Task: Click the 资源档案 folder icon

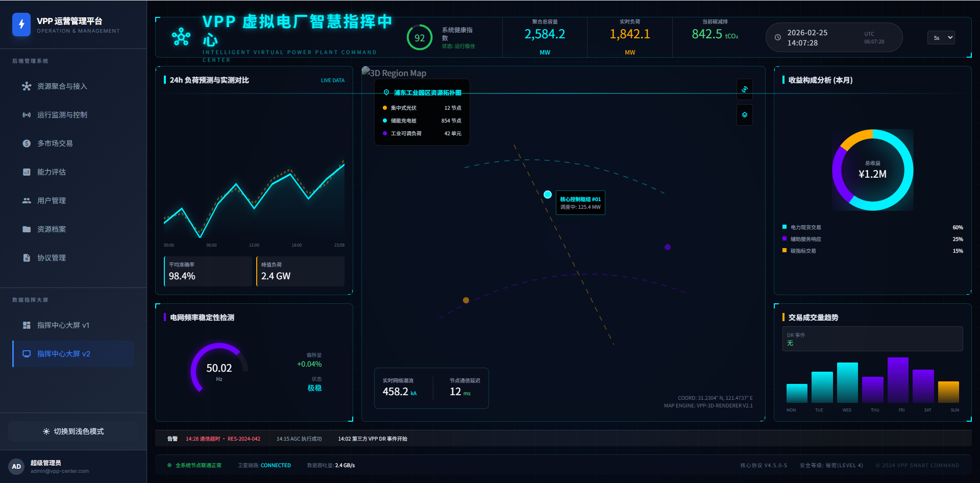Action: (x=27, y=229)
